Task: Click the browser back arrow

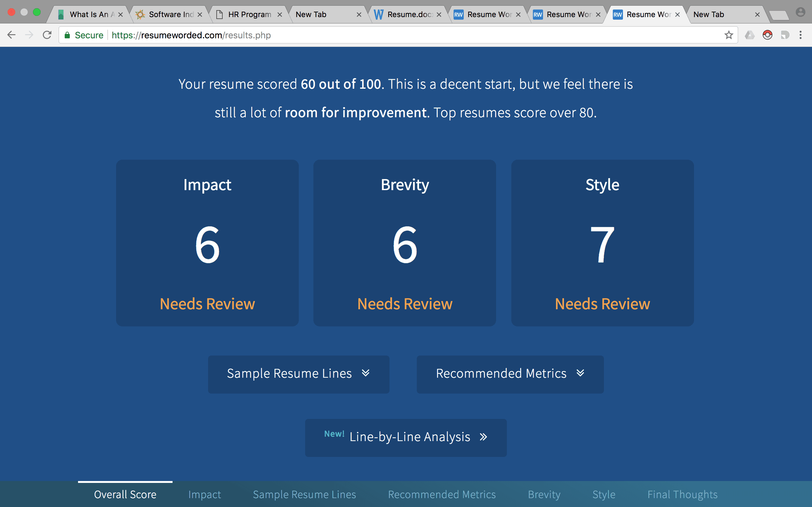Action: 11,35
